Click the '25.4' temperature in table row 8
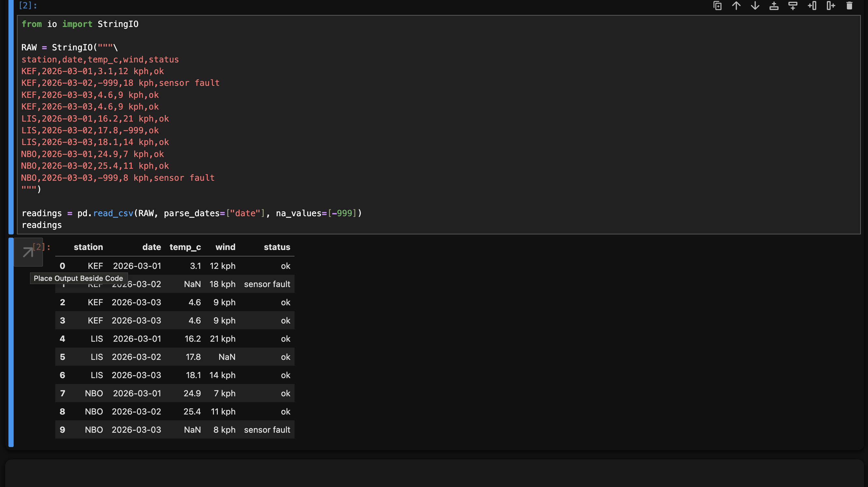This screenshot has height=487, width=868. pyautogui.click(x=192, y=412)
